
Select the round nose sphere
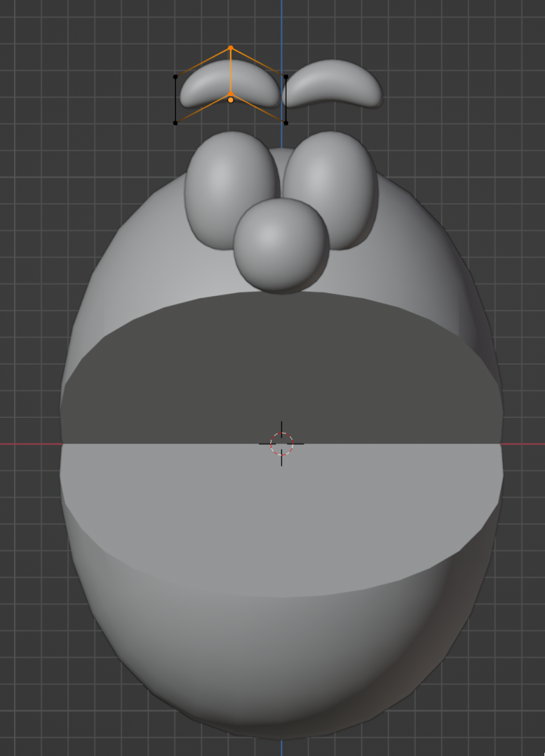tap(281, 244)
